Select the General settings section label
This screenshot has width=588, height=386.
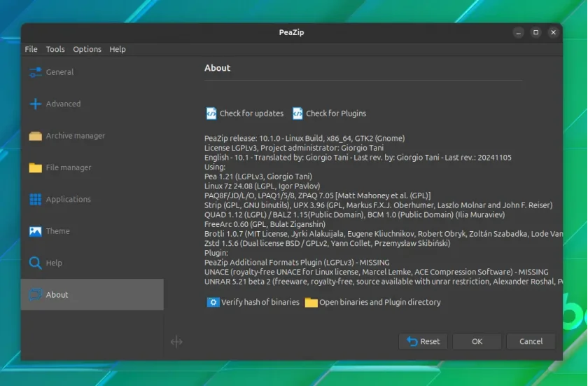[59, 72]
